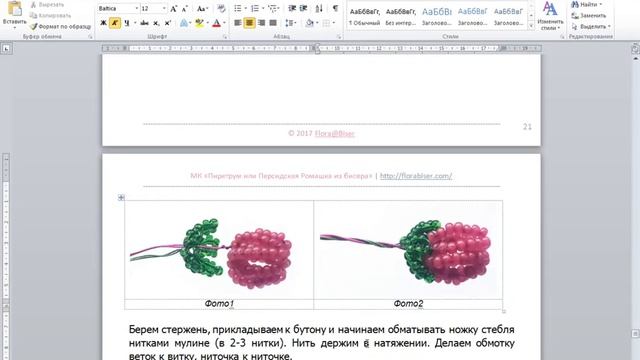This screenshot has height=360, width=640.
Task: Align text to the right
Action: [261, 23]
